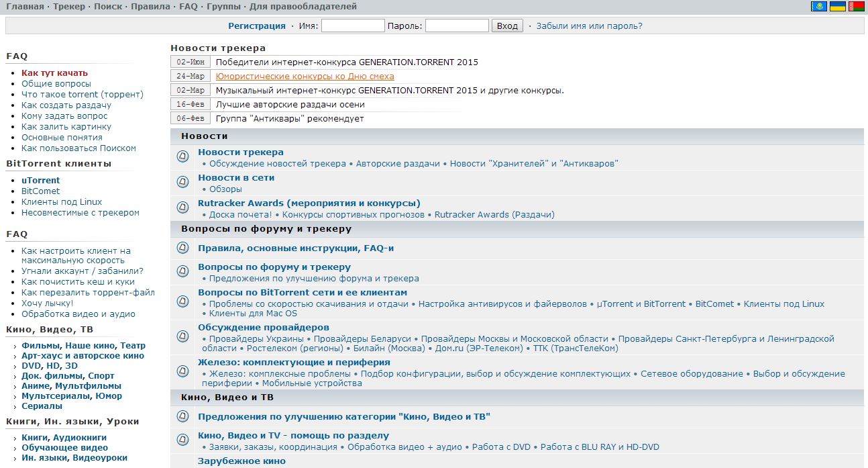Screen dimensions: 868x468
Task: Open DVD, HD, 3D category
Action: 50,366
